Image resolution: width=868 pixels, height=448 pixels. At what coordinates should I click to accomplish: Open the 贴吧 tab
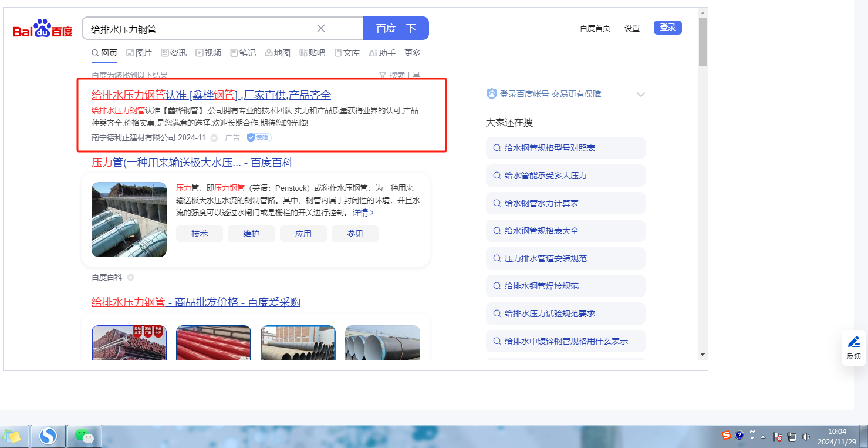tap(312, 53)
